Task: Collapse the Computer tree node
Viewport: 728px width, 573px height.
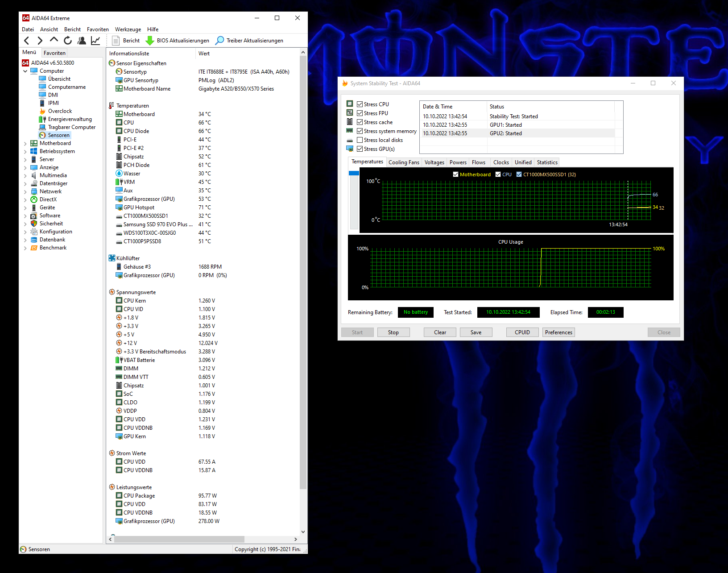Action: click(x=25, y=71)
